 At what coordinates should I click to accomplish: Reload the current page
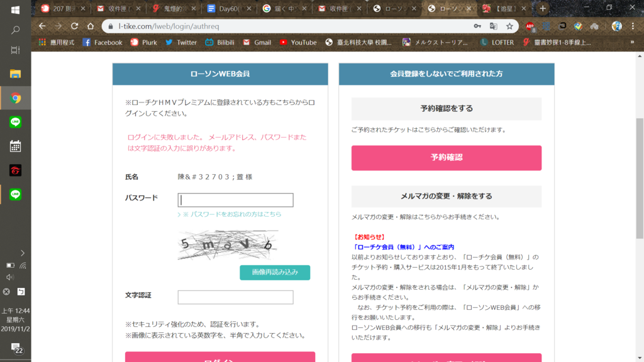[x=74, y=26]
